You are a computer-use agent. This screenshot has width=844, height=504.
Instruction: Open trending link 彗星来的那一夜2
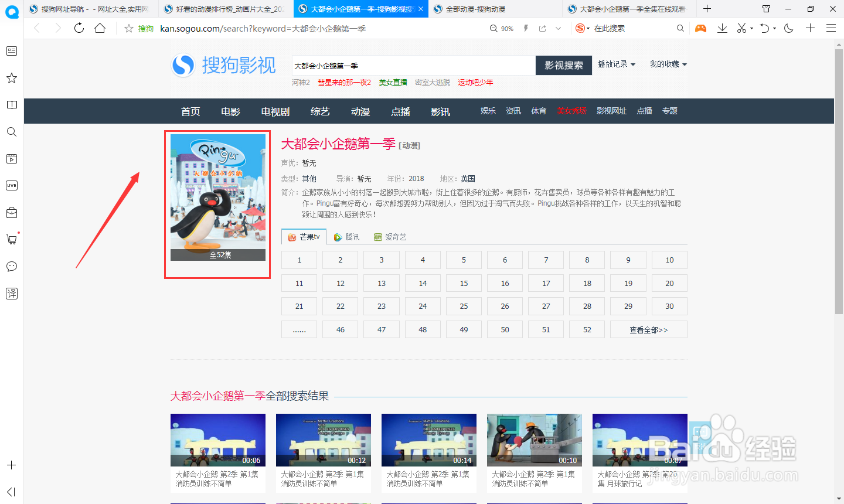345,83
